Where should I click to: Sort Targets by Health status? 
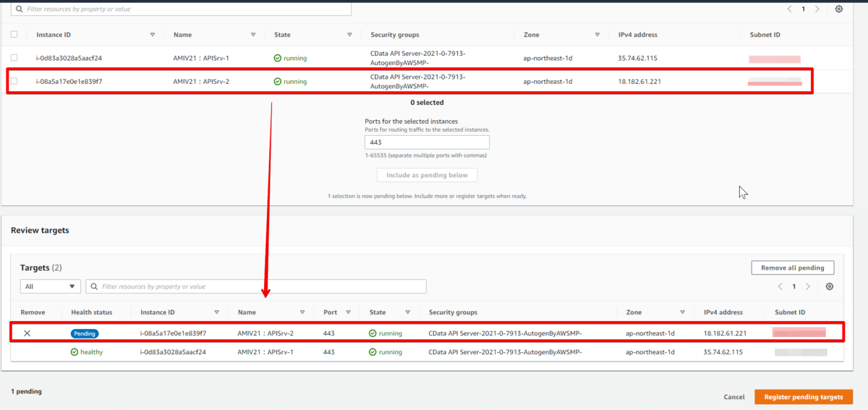[x=91, y=312]
